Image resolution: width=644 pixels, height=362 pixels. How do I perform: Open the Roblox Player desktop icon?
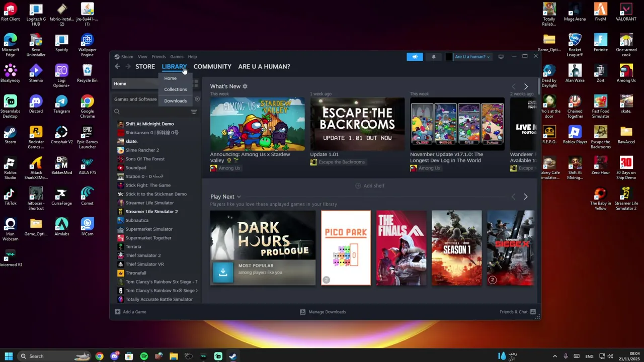[x=575, y=135]
